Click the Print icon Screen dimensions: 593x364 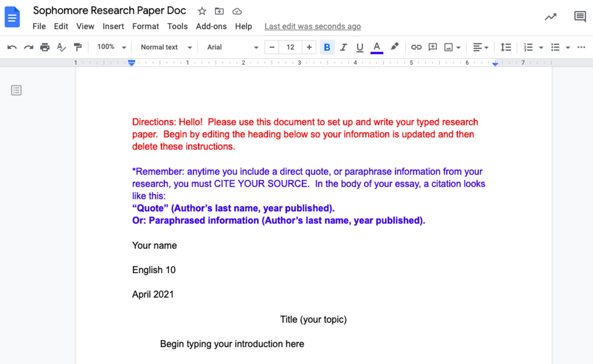tap(45, 47)
